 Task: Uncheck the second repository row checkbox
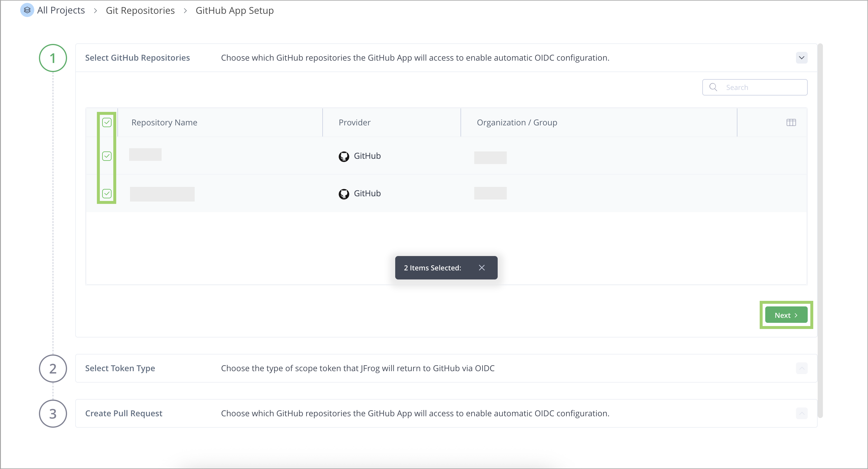point(107,194)
